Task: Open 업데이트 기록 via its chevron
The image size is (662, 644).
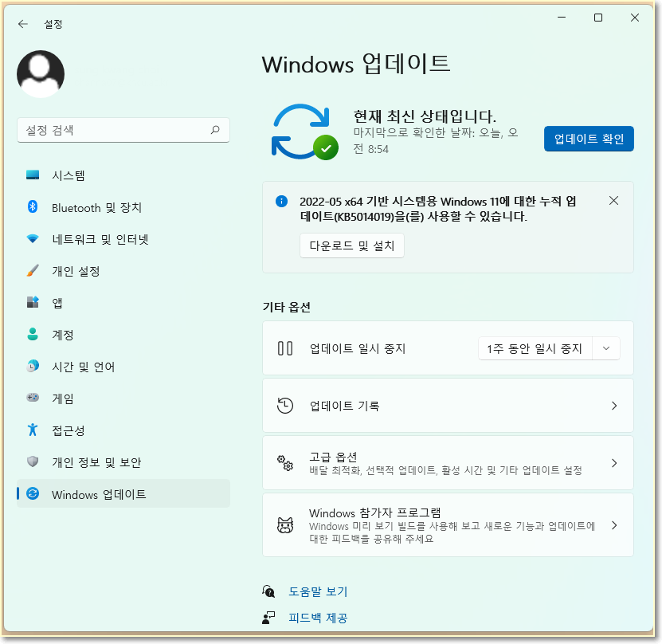Action: tap(614, 406)
